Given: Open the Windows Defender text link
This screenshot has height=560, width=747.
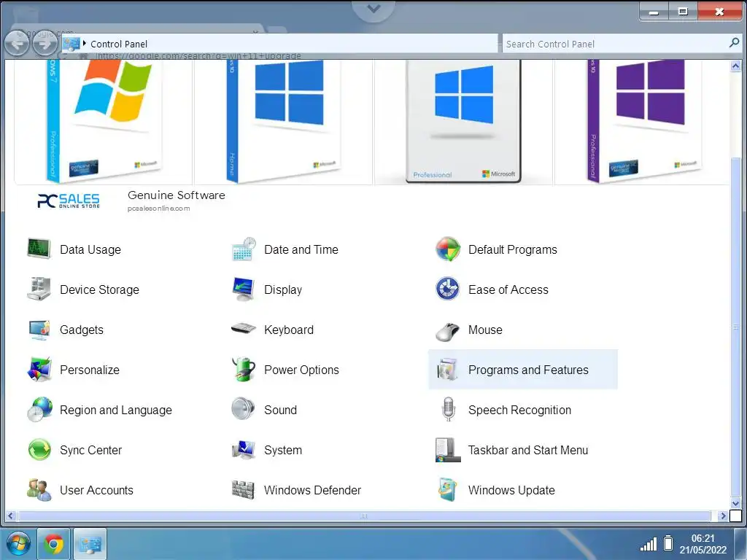Looking at the screenshot, I should coord(312,490).
